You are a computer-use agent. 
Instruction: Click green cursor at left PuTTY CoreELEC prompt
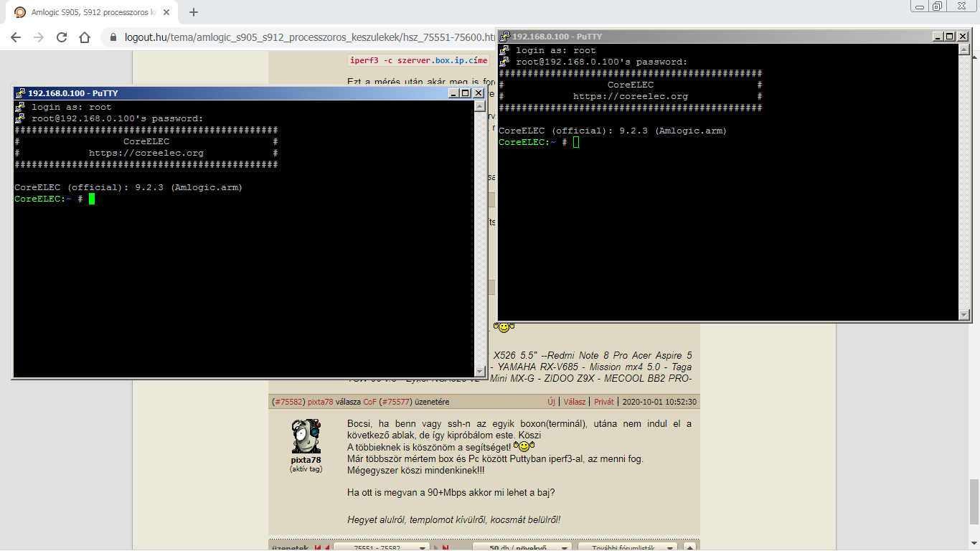[92, 199]
